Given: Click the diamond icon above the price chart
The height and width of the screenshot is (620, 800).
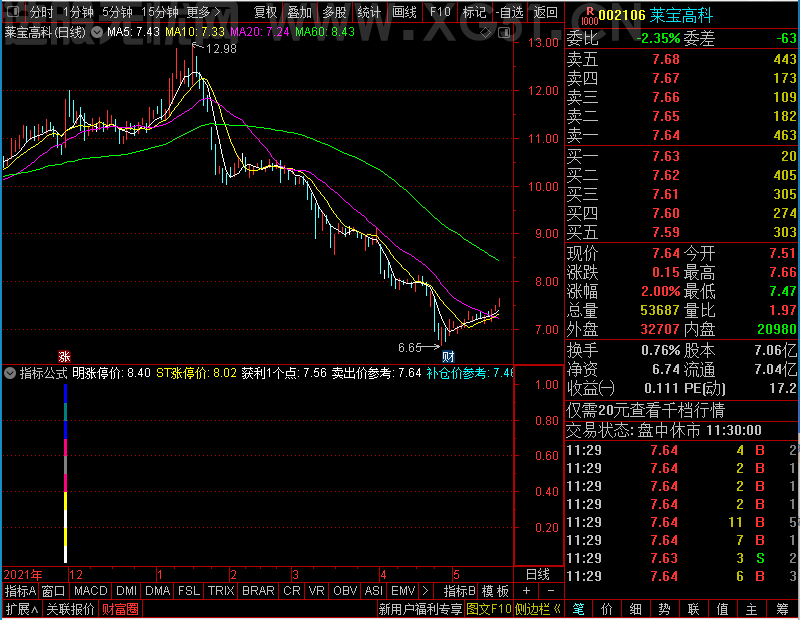Looking at the screenshot, I should point(485,33).
